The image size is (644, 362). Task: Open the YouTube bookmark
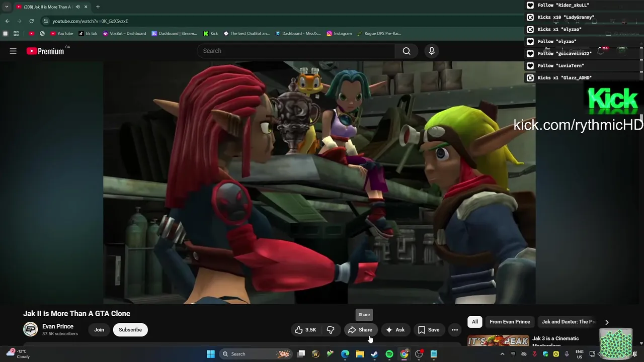[61, 34]
